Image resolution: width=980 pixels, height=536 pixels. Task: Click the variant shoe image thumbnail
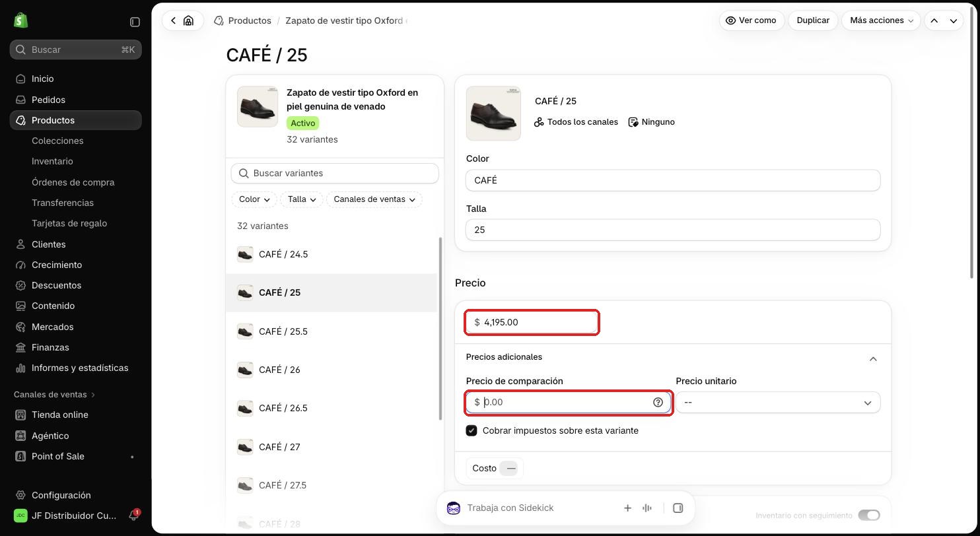tap(493, 114)
